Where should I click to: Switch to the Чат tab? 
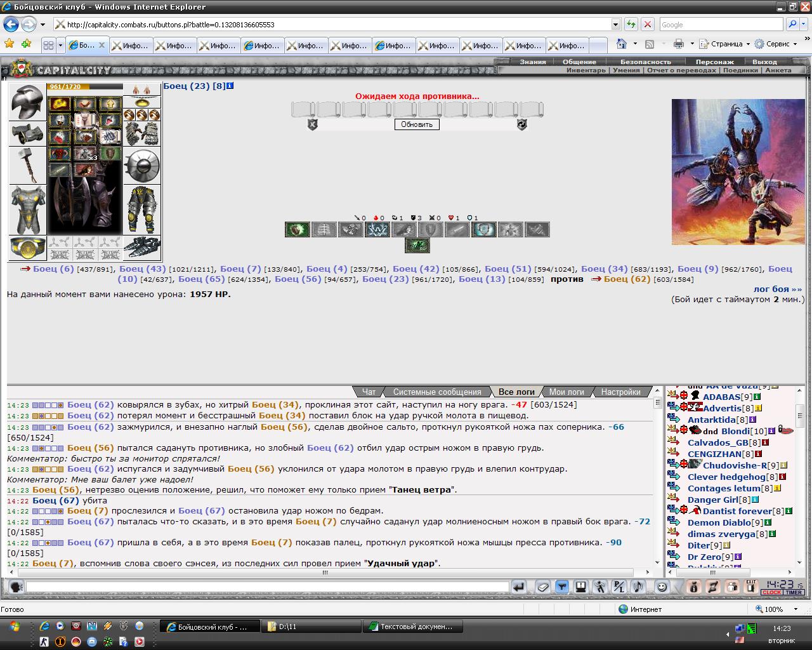coord(369,392)
